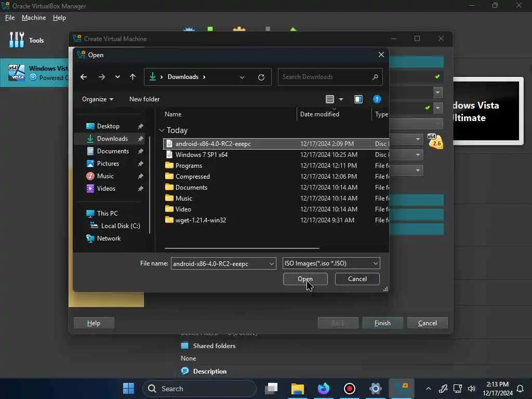532x399 pixels.
Task: Collapse the Today group
Action: click(162, 130)
